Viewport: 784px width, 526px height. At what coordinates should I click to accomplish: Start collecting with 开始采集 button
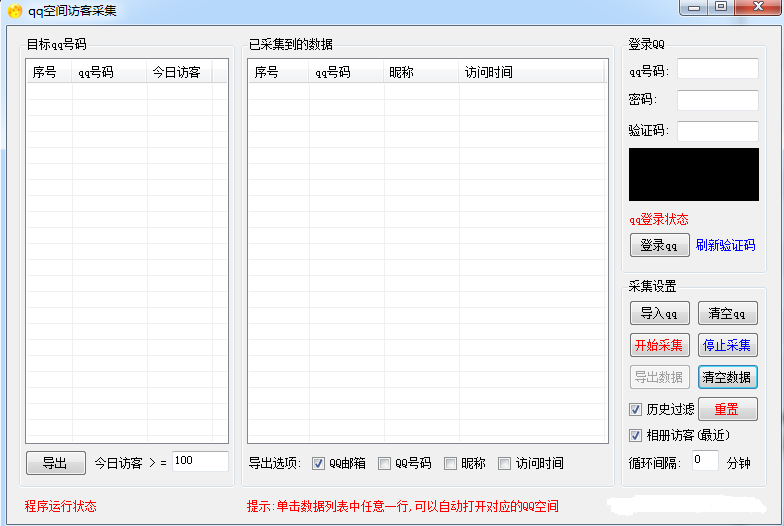coord(659,345)
